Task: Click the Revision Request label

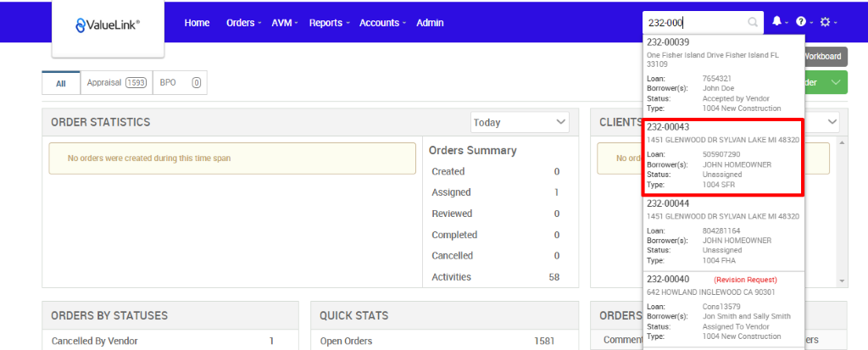Action: 745,280
